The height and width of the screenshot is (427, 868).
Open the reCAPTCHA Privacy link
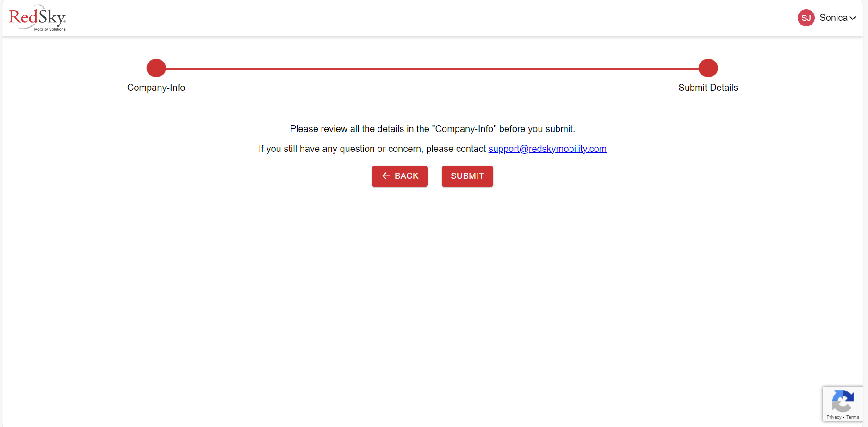click(x=834, y=417)
